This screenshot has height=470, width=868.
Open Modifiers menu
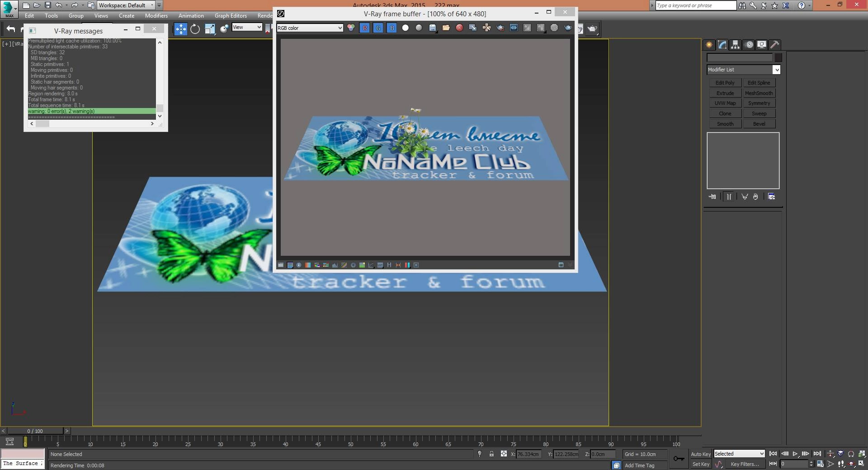[x=156, y=16]
